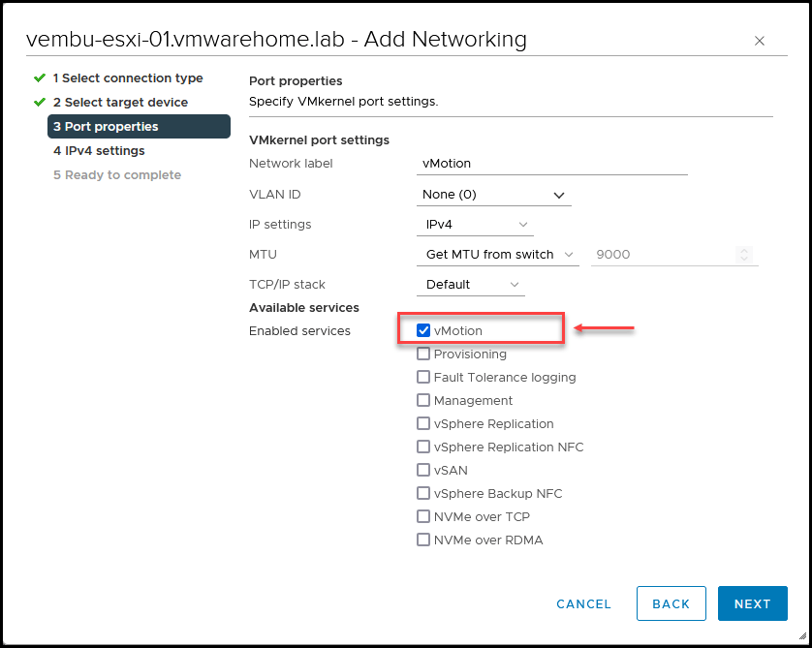Check the vSphere Backup NFC checkbox
This screenshot has height=648, width=812.
(x=423, y=493)
